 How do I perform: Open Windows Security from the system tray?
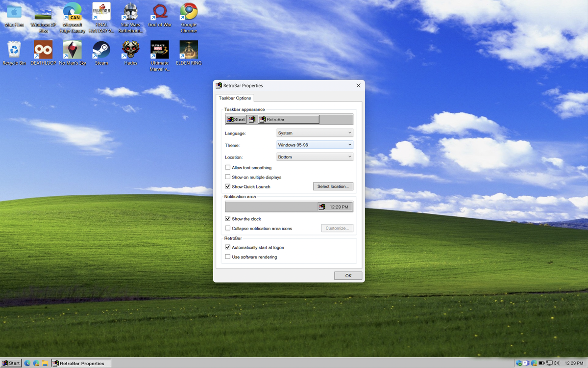[x=519, y=363]
